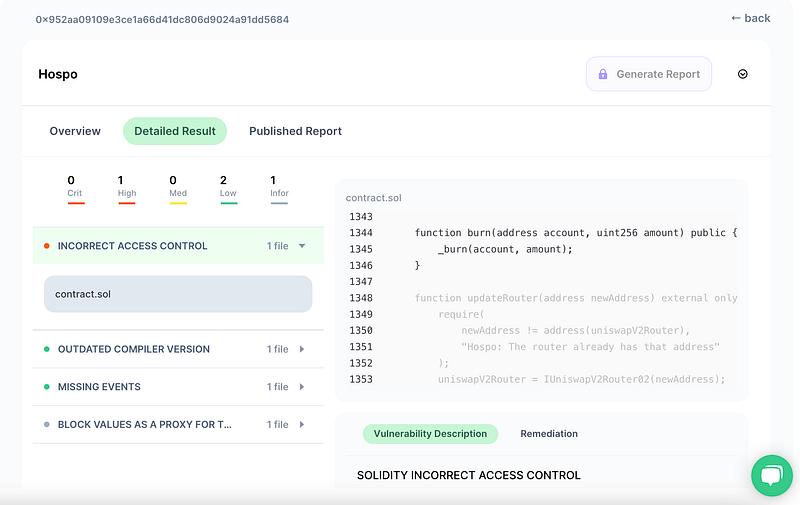
Task: Click the green dot beside Missing Events
Action: tap(46, 387)
